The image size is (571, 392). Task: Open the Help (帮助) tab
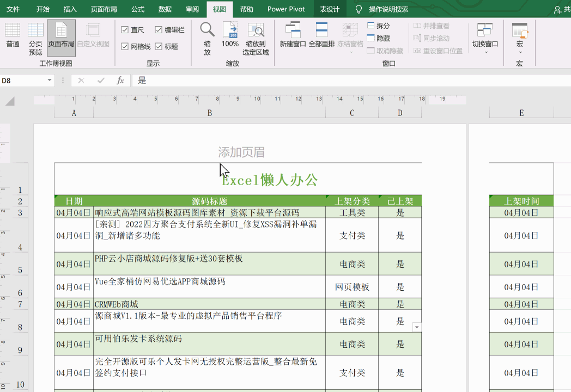pyautogui.click(x=246, y=9)
